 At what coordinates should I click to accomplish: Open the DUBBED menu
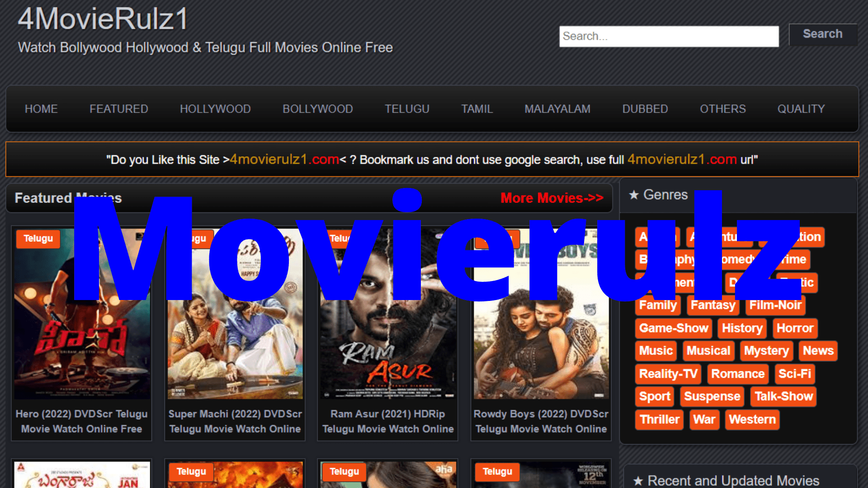[x=645, y=109]
